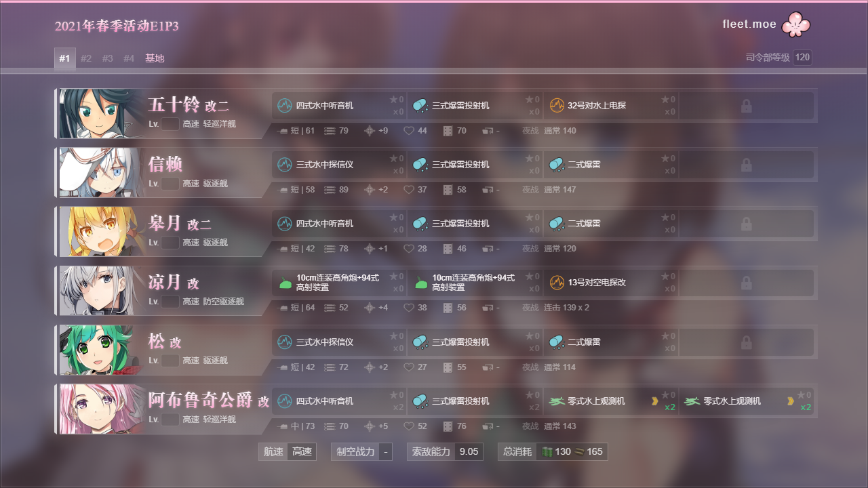Click the 2021年春季活动E1P3 title
Screen dimensions: 868x488
click(117, 26)
